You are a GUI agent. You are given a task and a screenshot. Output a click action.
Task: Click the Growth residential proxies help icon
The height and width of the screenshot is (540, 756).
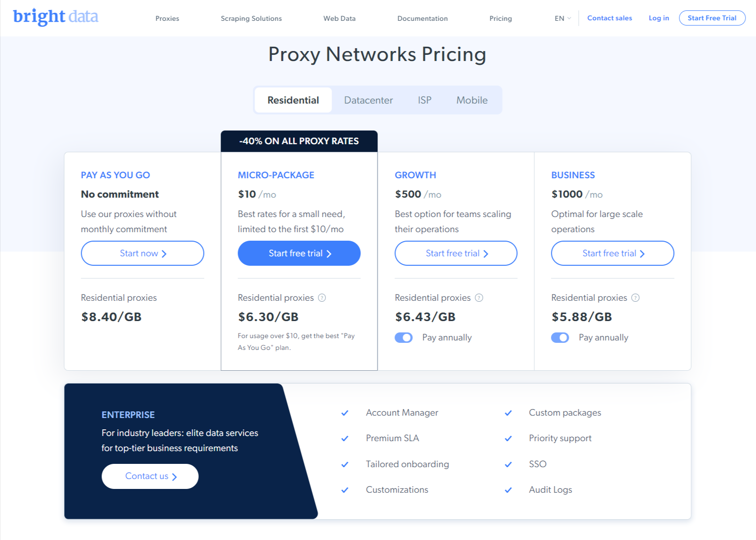click(479, 298)
